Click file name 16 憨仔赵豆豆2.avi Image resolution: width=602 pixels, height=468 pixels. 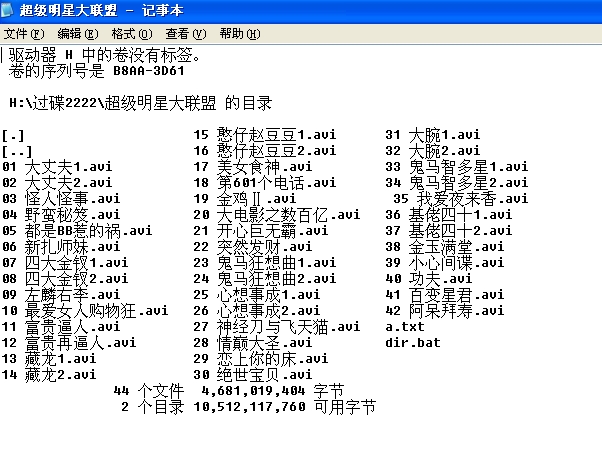coord(265,151)
